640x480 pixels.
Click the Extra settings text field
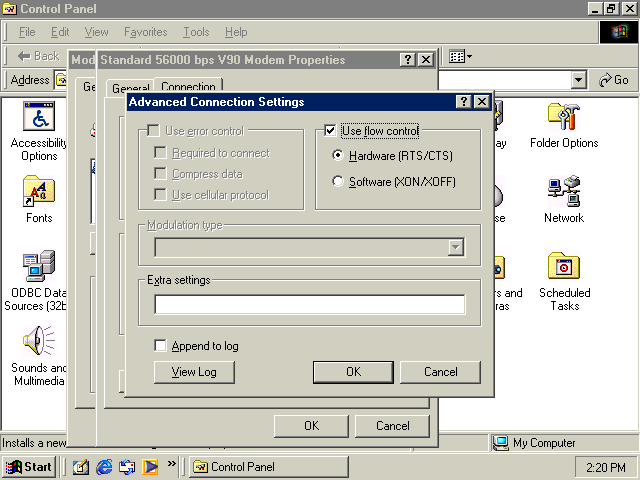point(309,304)
